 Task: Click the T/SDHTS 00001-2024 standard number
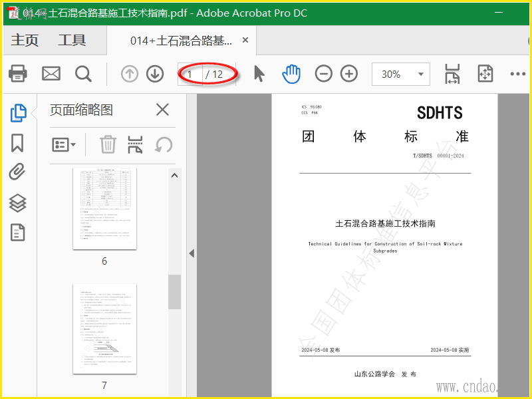438,156
